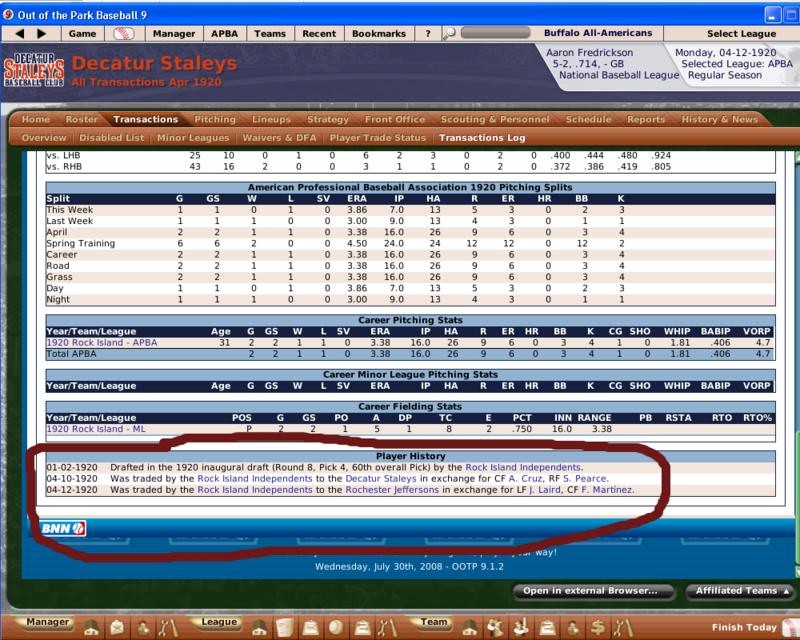The height and width of the screenshot is (640, 800).
Task: Open the first League clipboard icon
Action: [310, 627]
